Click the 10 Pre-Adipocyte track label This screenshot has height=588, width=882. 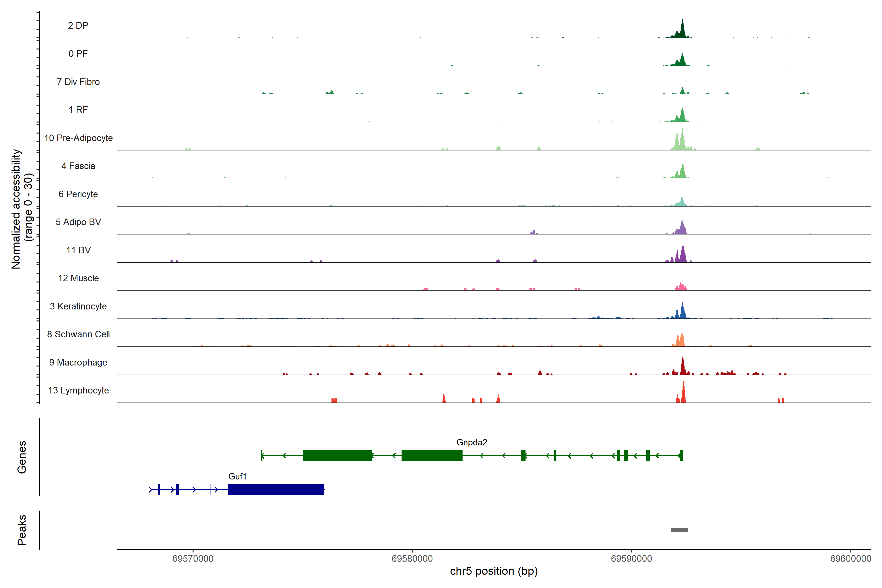pyautogui.click(x=78, y=138)
